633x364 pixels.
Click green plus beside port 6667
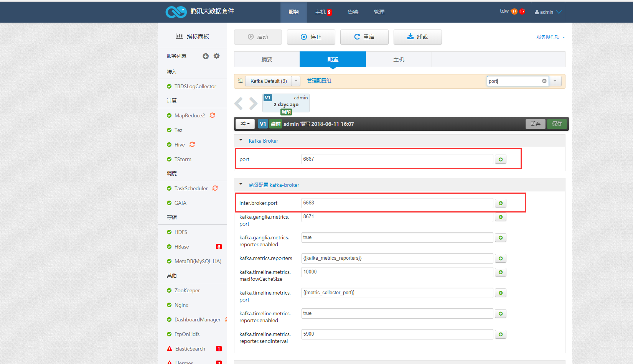point(501,160)
